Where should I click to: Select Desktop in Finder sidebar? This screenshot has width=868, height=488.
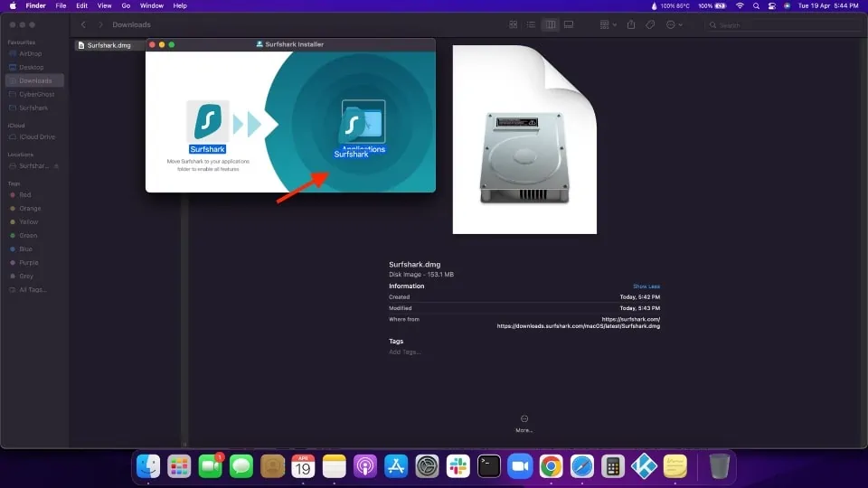(34, 68)
